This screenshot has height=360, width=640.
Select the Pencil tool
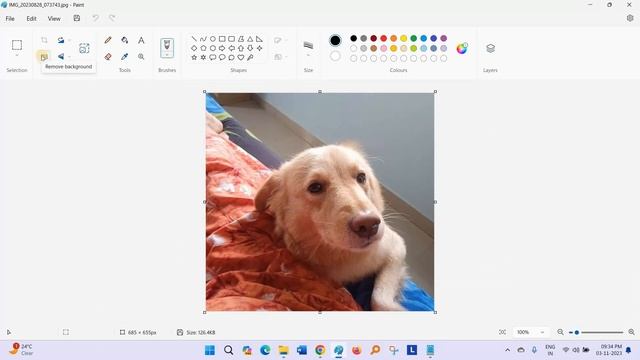click(x=108, y=40)
